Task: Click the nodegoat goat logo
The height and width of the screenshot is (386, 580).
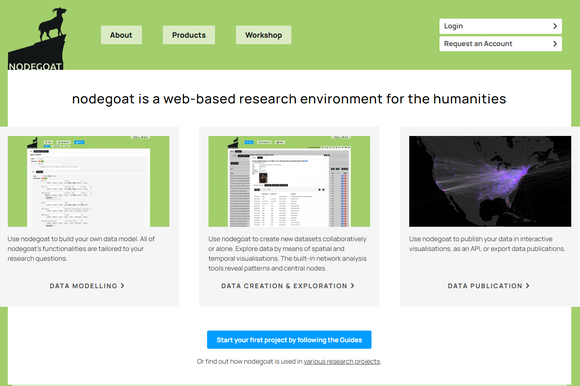Action: point(37,39)
